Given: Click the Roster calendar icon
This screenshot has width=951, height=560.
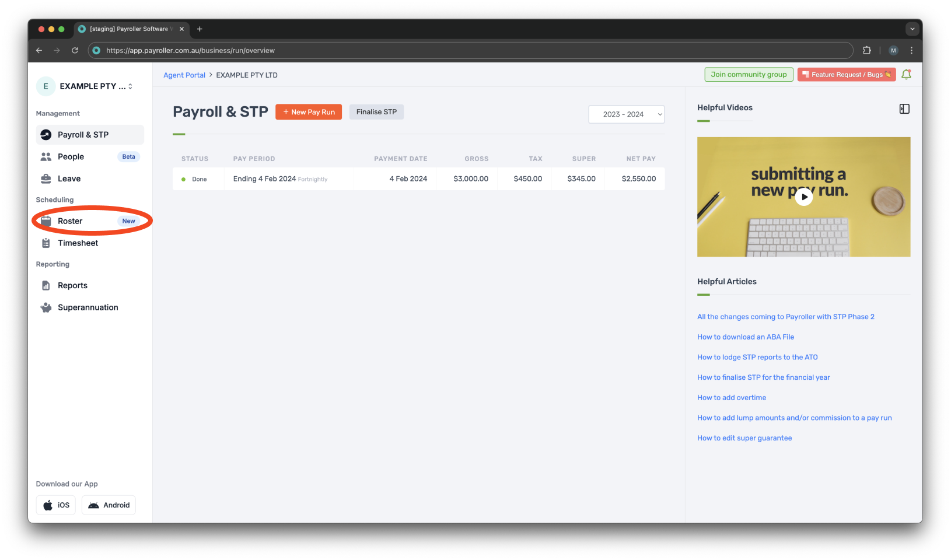Looking at the screenshot, I should (x=46, y=221).
